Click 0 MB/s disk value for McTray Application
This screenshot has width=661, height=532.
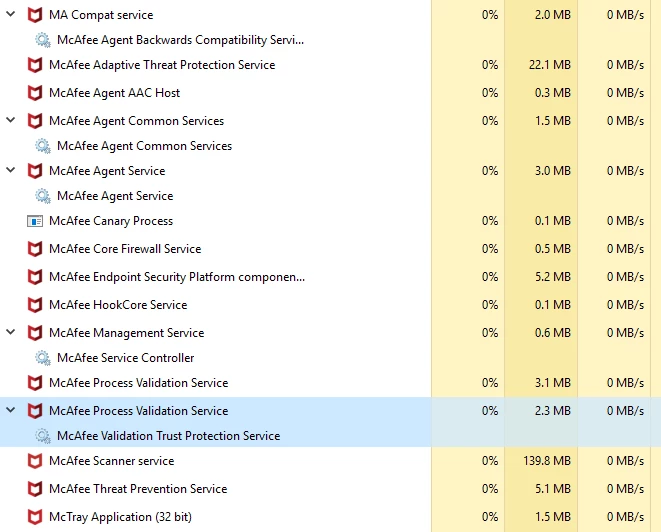click(x=625, y=517)
